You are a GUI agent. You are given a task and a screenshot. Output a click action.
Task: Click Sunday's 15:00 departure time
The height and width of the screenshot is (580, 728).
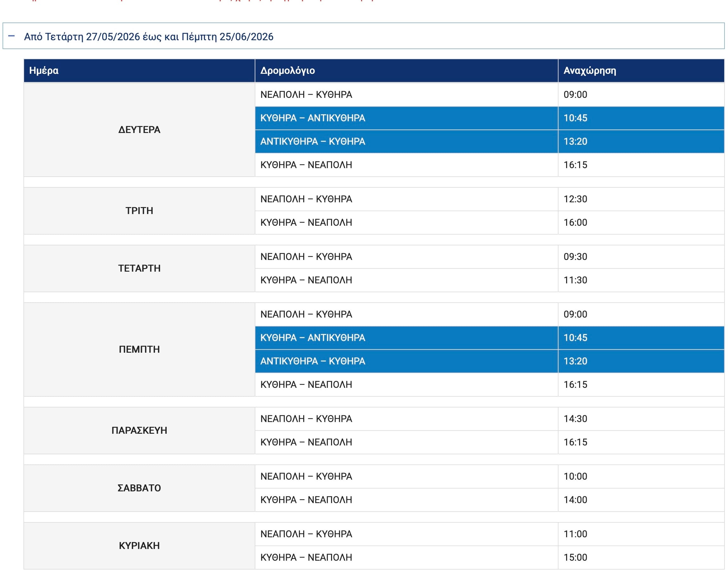(575, 558)
